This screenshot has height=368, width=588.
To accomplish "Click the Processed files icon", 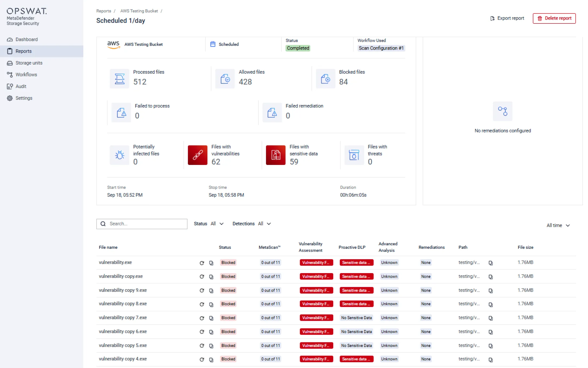I will 119,79.
